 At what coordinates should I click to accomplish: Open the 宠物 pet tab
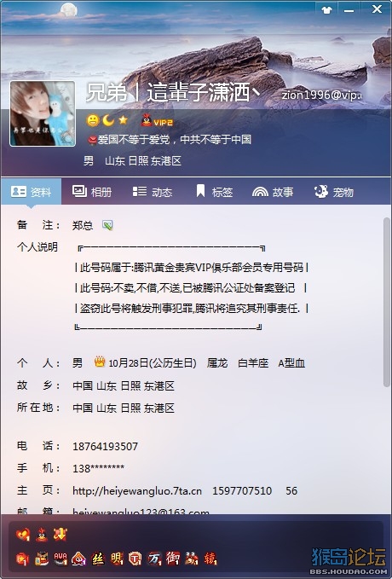pos(334,192)
